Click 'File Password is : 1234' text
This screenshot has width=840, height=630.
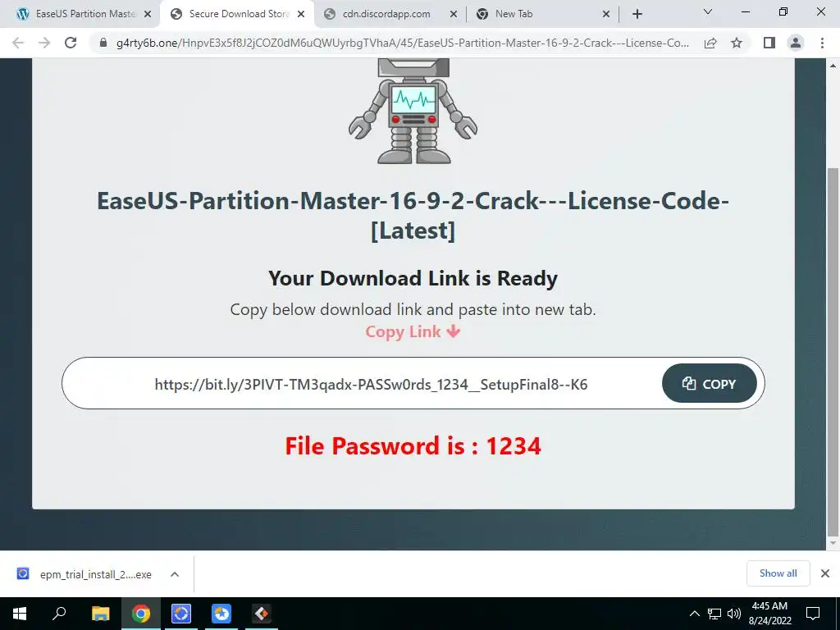click(413, 446)
